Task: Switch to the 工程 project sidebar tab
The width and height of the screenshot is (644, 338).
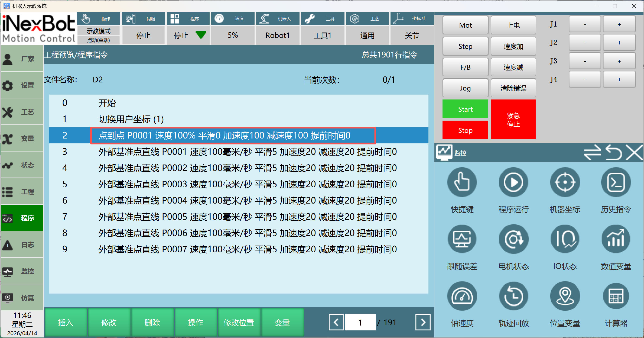Action: [22, 192]
